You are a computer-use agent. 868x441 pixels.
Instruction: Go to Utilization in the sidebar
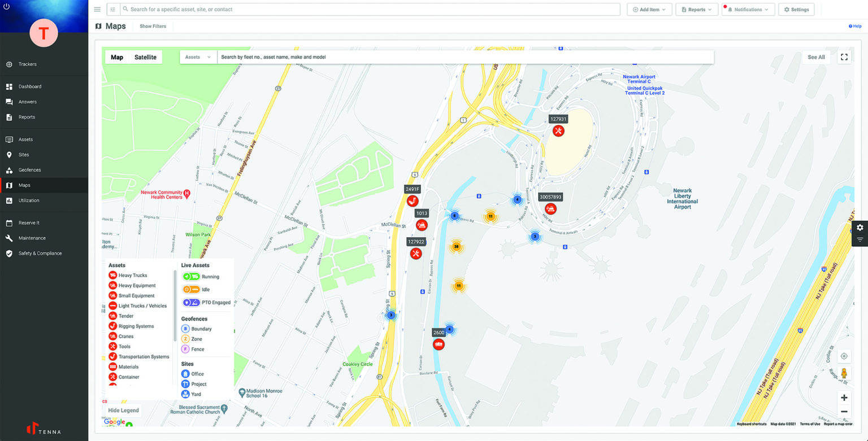[29, 200]
